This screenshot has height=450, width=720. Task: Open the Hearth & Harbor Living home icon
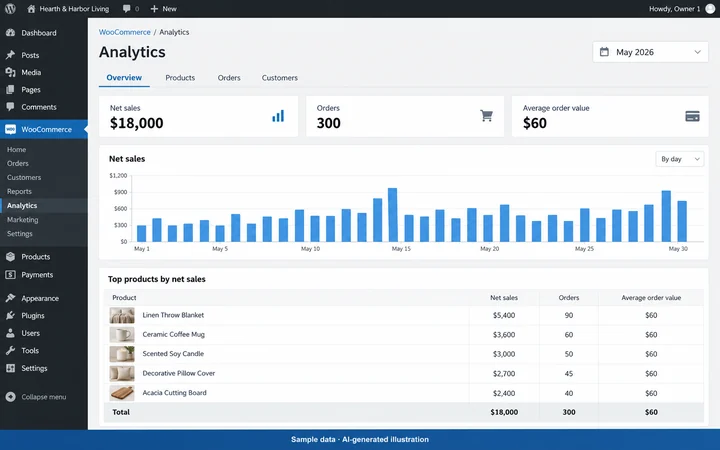point(31,9)
